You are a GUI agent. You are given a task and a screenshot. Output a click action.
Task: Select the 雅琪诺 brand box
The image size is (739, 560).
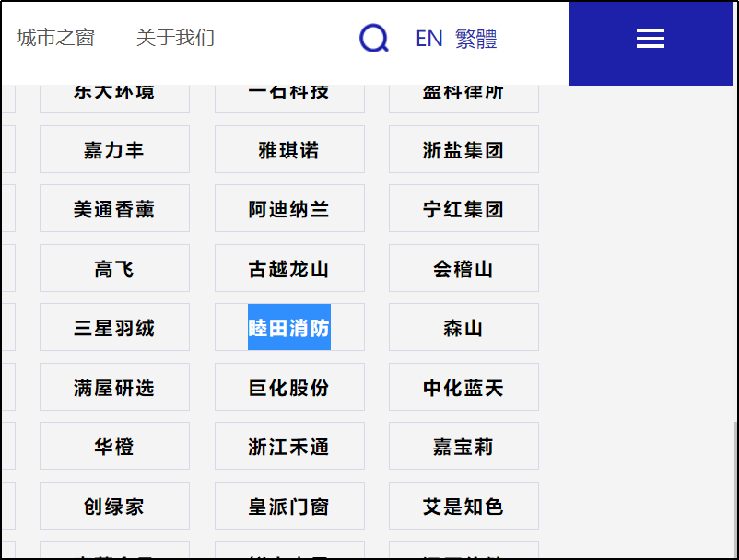coord(289,149)
